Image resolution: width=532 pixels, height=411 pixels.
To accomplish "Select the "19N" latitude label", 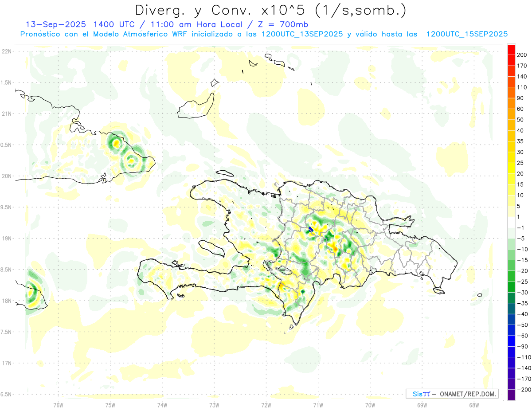I will click(x=7, y=239).
